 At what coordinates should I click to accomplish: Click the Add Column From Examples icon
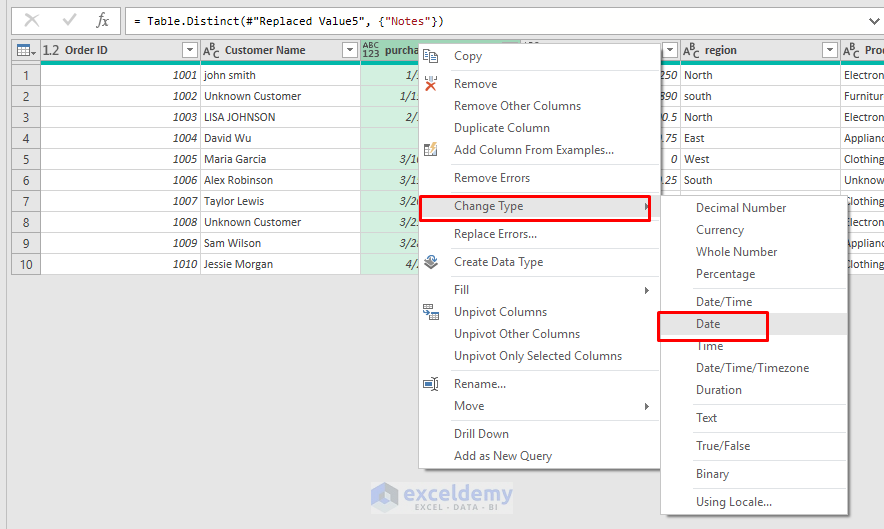(431, 149)
